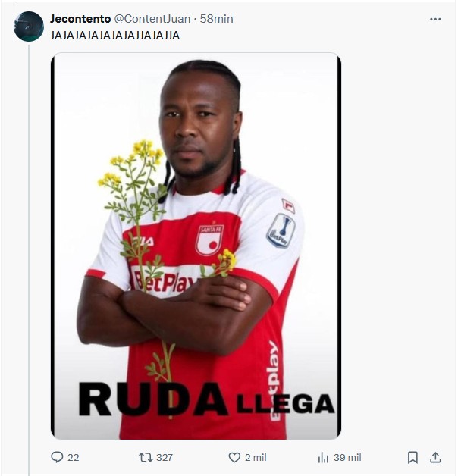The image size is (458, 476).
Task: Open view analytics bar chart icon
Action: tap(323, 457)
